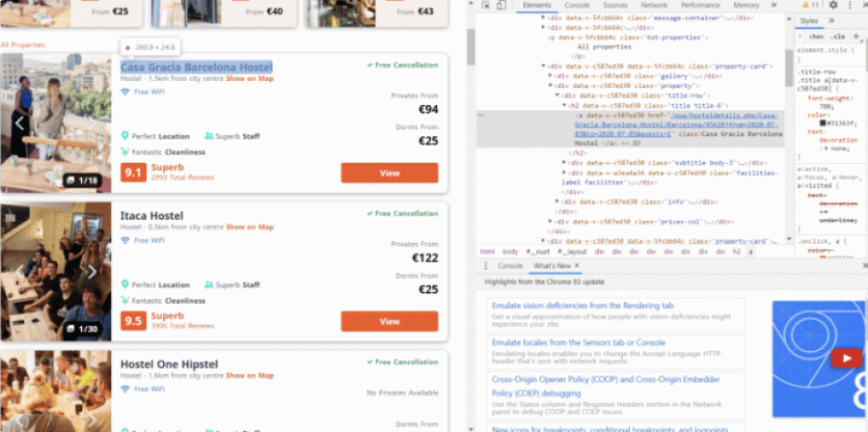Viewport: 868px width, 432px height.
Task: Click the 9.5 rating badge
Action: tap(133, 321)
